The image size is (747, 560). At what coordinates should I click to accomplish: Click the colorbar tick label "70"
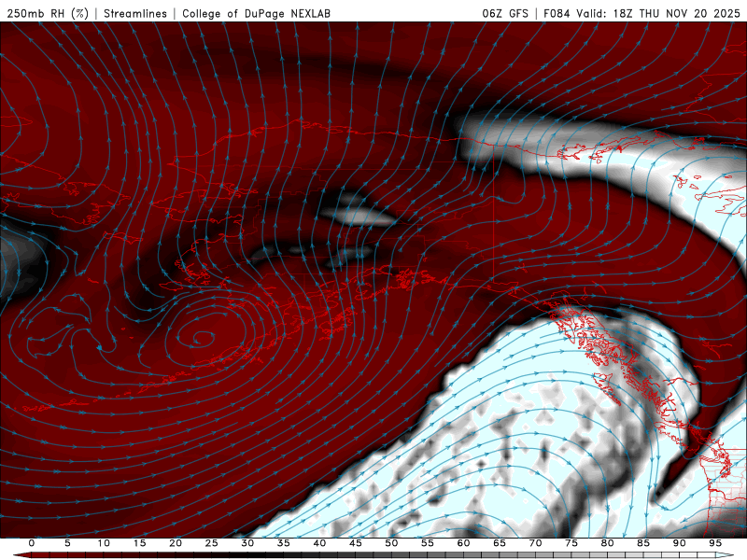[535, 543]
